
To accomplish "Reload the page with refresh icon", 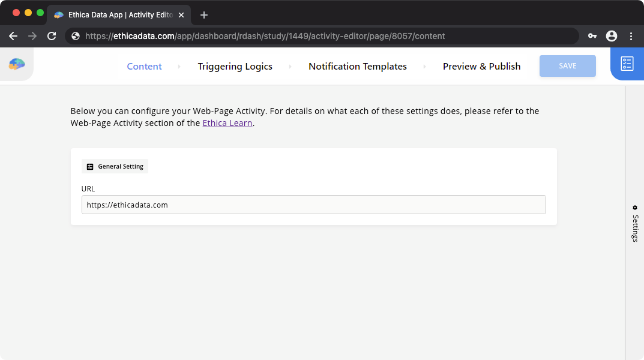I will pyautogui.click(x=52, y=36).
